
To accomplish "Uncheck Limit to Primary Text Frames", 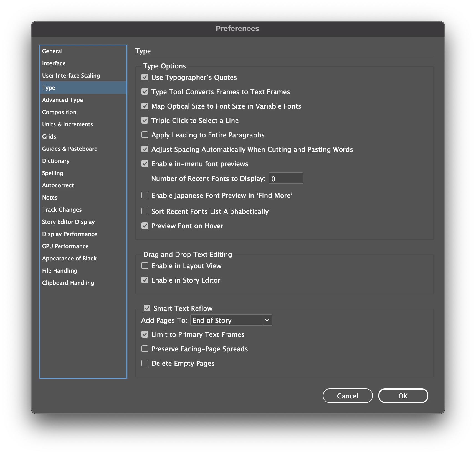I will coord(145,334).
